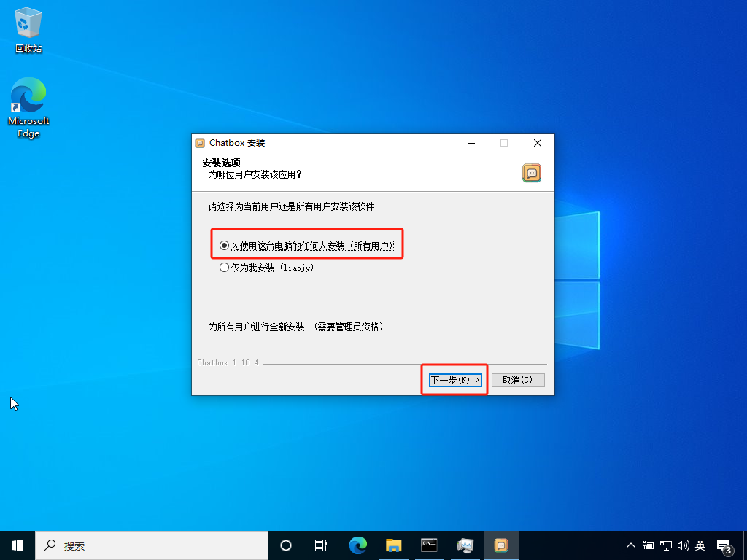The width and height of the screenshot is (747, 560).
Task: Open the notification center
Action: [x=724, y=547]
